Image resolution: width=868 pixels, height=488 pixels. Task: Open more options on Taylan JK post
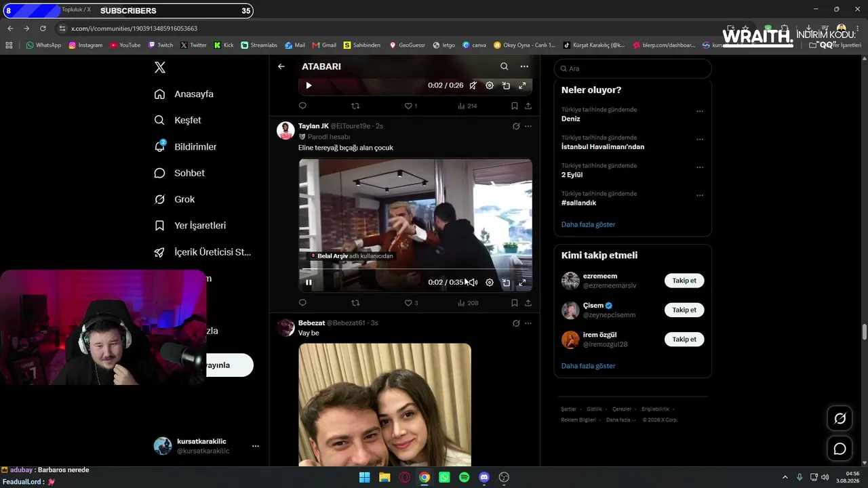528,126
